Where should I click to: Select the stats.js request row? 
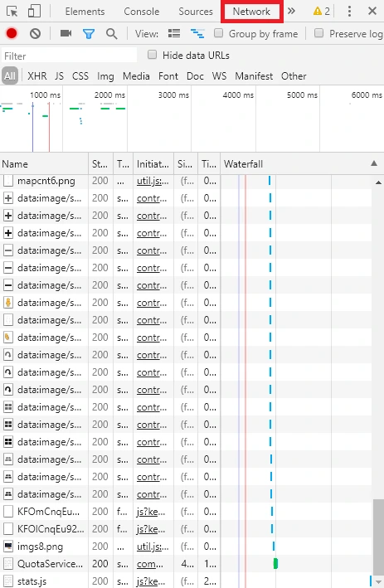(x=186, y=581)
